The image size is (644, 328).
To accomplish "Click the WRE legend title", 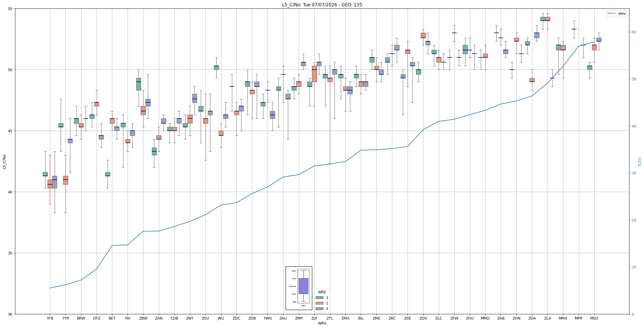I will tap(322, 292).
